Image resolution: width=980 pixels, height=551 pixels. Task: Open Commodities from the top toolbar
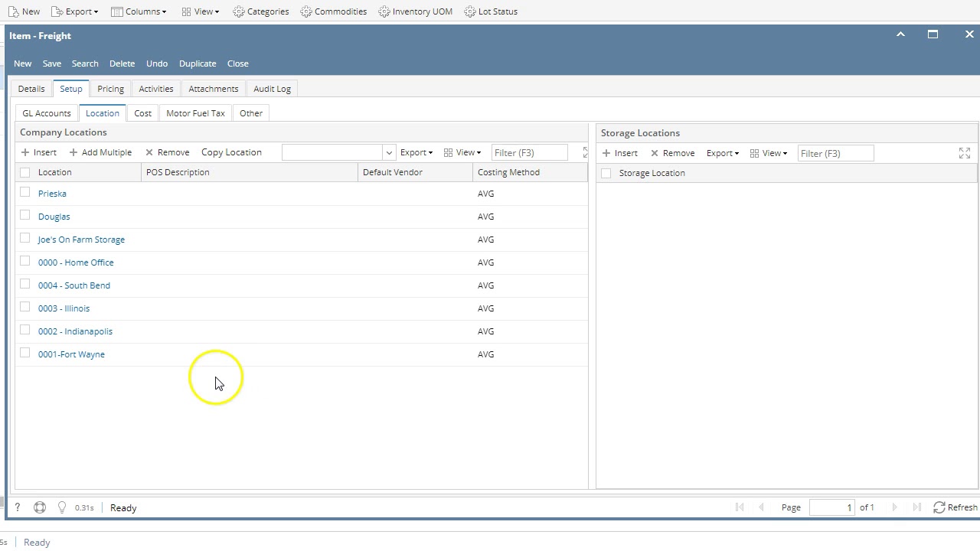(334, 11)
